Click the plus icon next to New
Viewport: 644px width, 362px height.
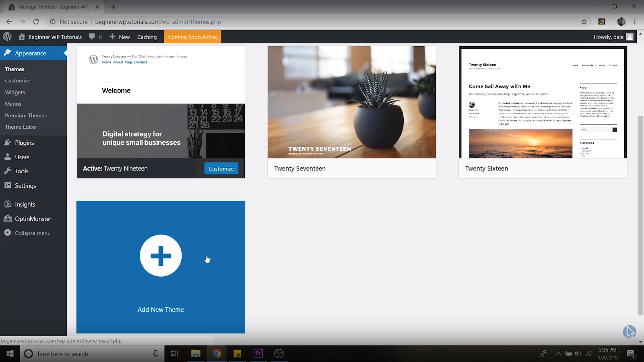tap(113, 37)
